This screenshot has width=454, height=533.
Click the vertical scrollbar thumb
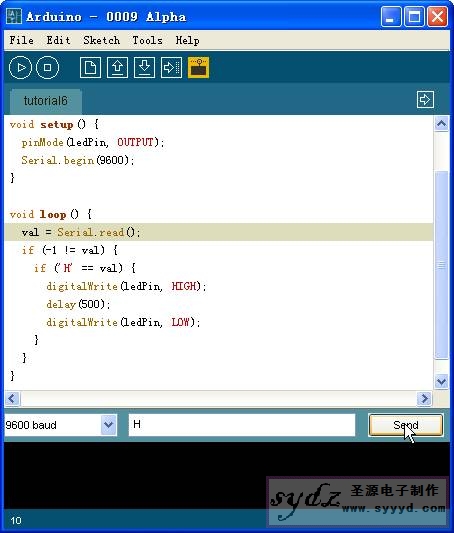(x=441, y=265)
